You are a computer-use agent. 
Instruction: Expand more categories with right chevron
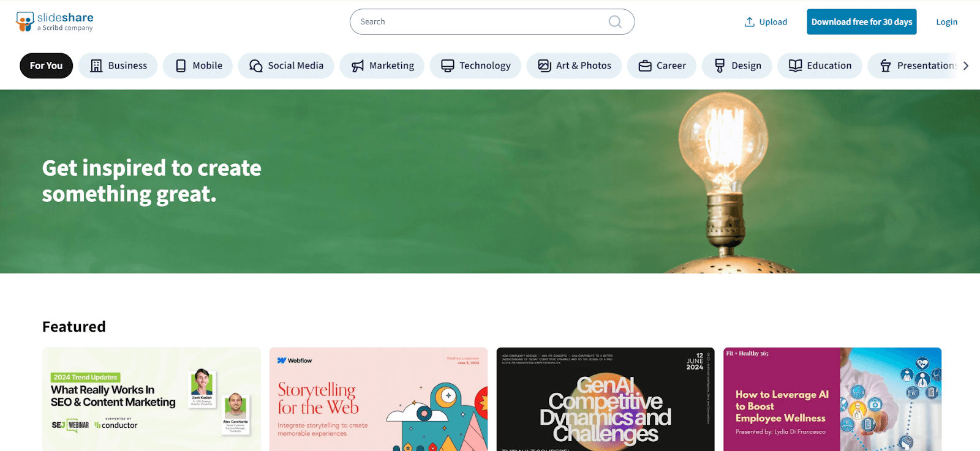[x=966, y=65]
